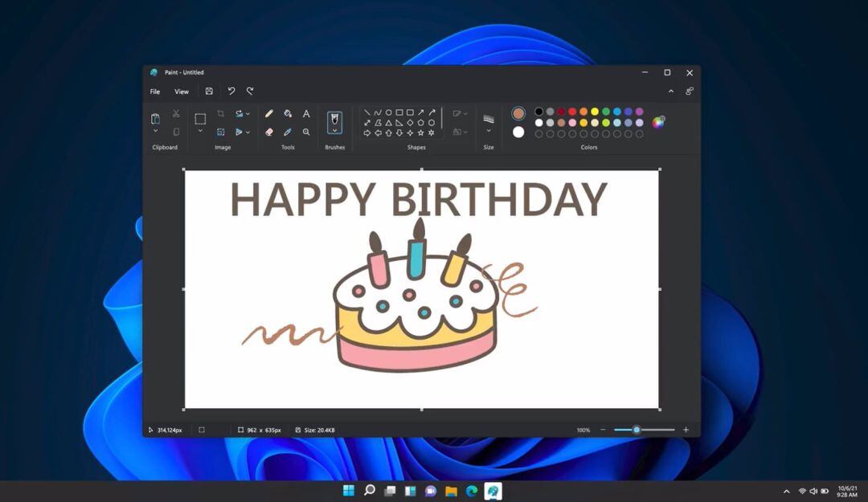Open the View menu

182,91
